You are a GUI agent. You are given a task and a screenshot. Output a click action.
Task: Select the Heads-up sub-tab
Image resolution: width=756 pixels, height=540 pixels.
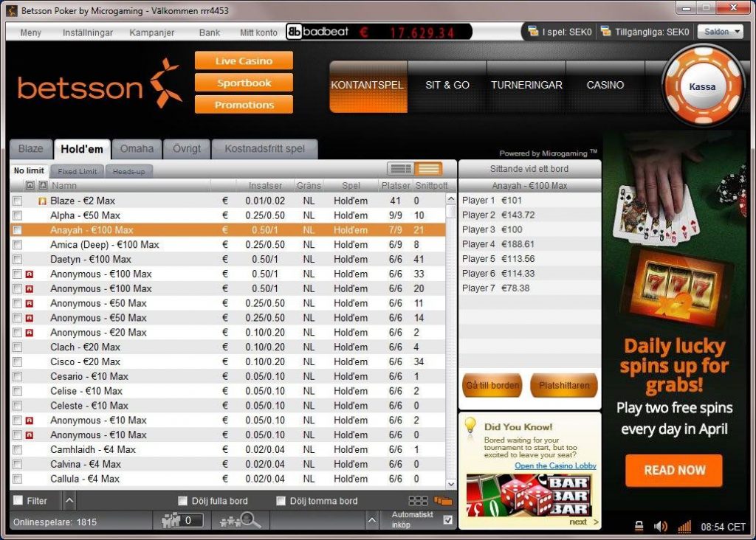(128, 171)
